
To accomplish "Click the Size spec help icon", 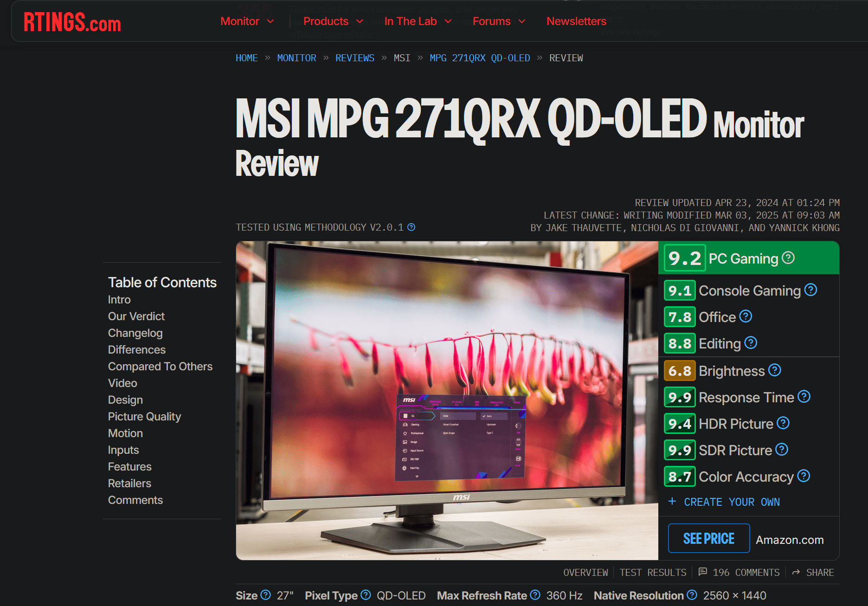I will pyautogui.click(x=265, y=595).
